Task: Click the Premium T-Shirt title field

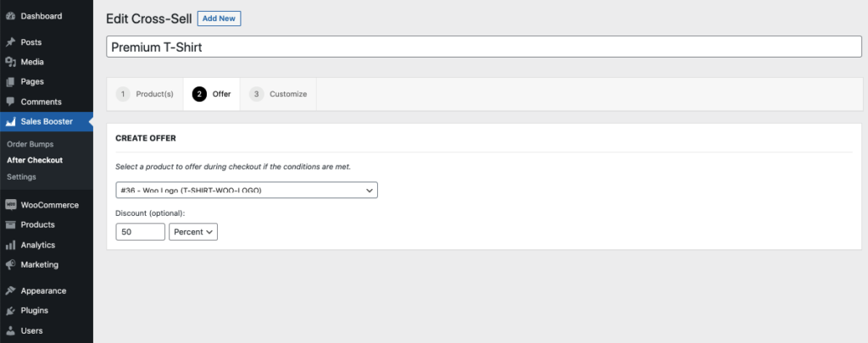Action: click(484, 47)
